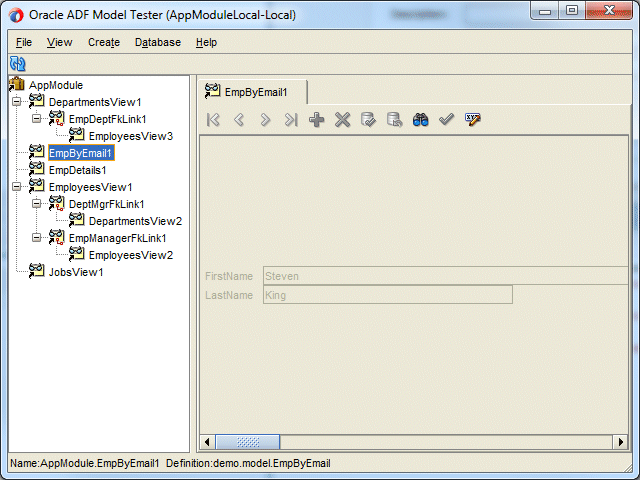Screen dimensions: 640x480
Task: Click EmployeesView3 node icon
Action: tap(76, 135)
